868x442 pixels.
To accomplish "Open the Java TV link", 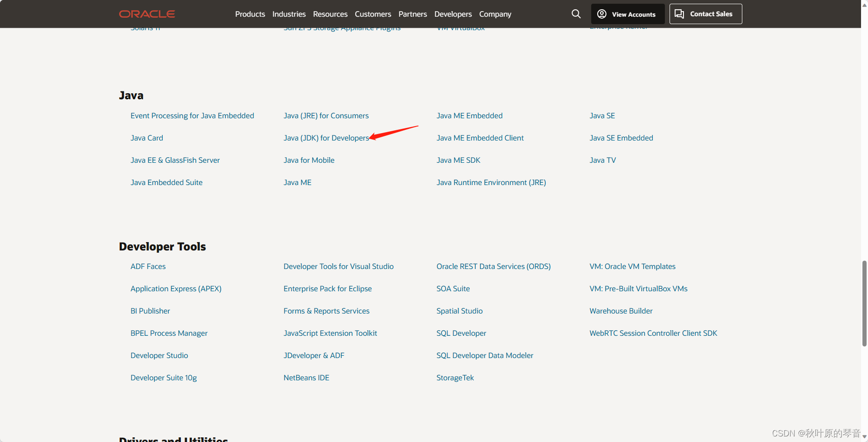I will (603, 160).
